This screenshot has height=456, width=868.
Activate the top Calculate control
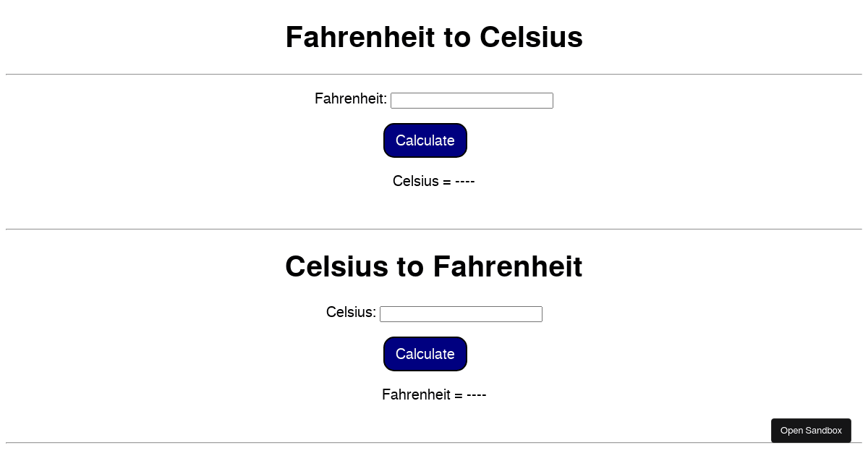click(425, 140)
